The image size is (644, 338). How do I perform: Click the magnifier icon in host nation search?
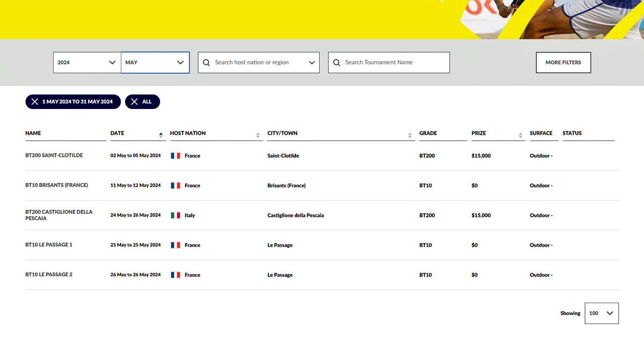point(206,63)
